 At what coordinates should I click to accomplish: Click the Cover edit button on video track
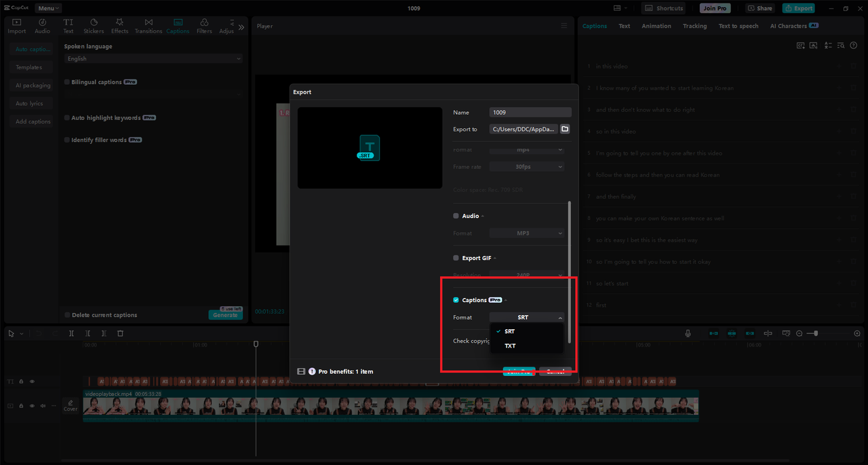pyautogui.click(x=71, y=405)
